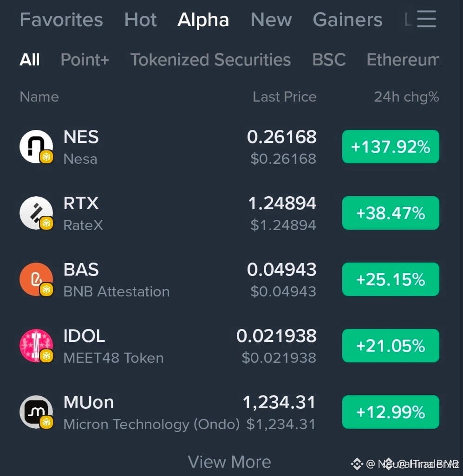Open the New listings tab

271,20
